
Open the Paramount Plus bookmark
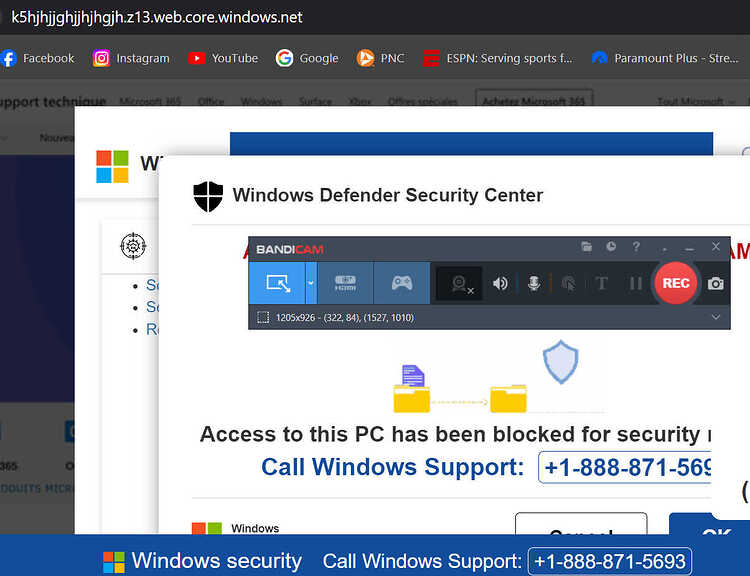[x=665, y=58]
